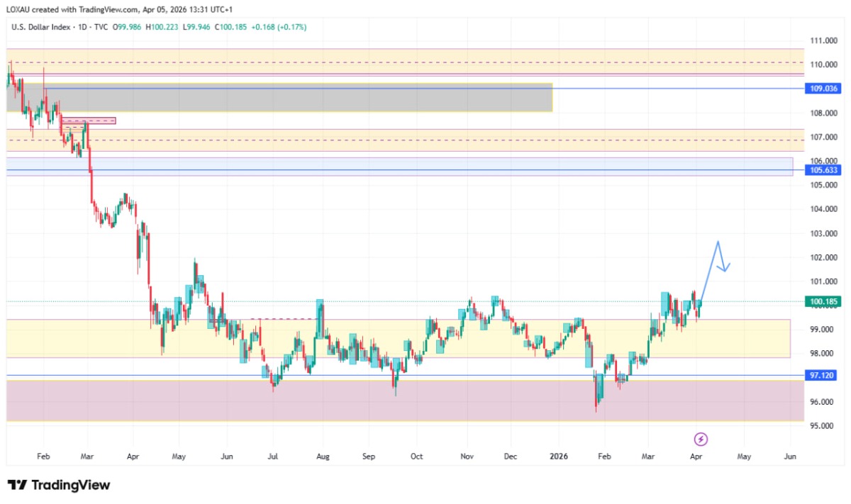Click the 2026 label on time axis

point(558,457)
